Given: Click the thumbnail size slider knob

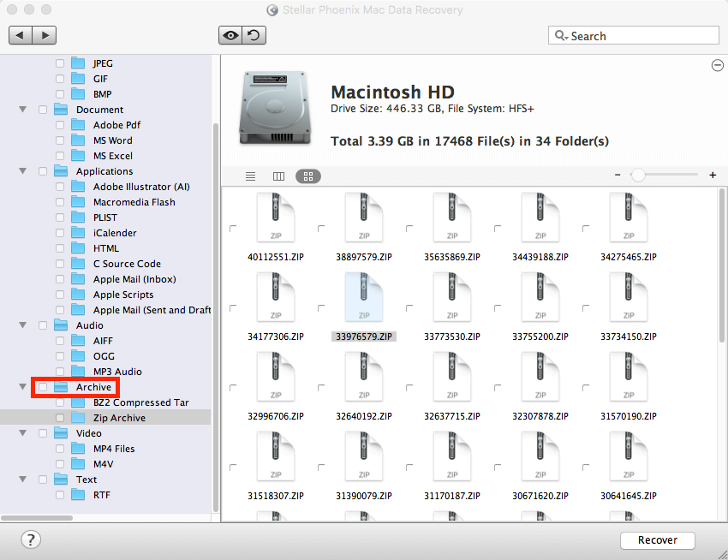Looking at the screenshot, I should [638, 175].
